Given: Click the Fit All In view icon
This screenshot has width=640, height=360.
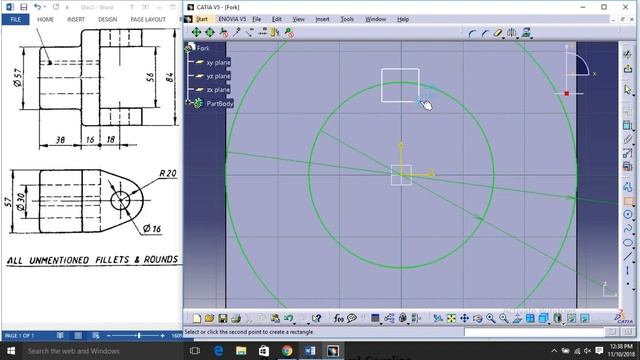Looking at the screenshot, I should tap(451, 318).
